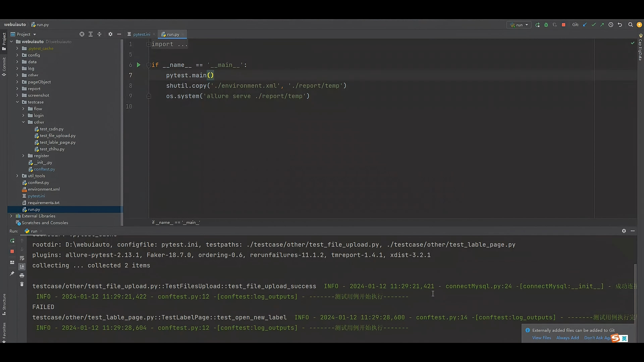This screenshot has height=362, width=644.
Task: Click Project tree vertical scrollbar
Action: coord(122,132)
